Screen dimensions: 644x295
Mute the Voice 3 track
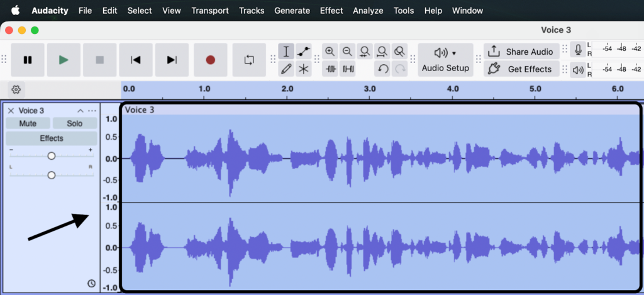coord(28,123)
